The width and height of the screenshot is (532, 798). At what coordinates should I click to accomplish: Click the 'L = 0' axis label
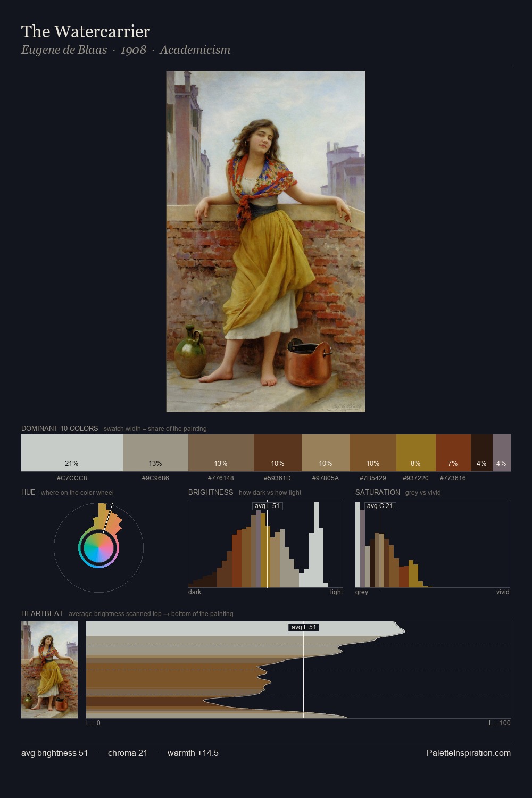(x=93, y=723)
